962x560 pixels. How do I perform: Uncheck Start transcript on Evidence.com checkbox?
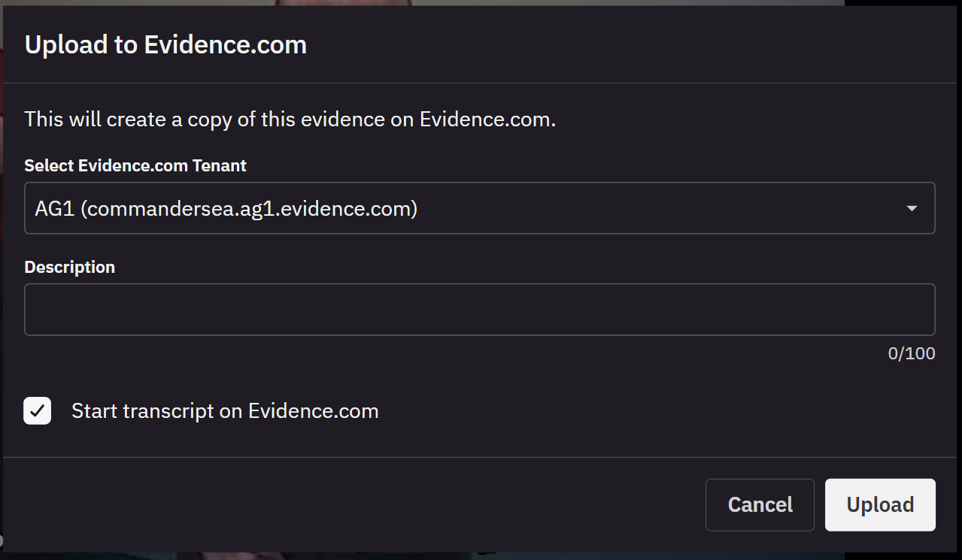click(38, 411)
